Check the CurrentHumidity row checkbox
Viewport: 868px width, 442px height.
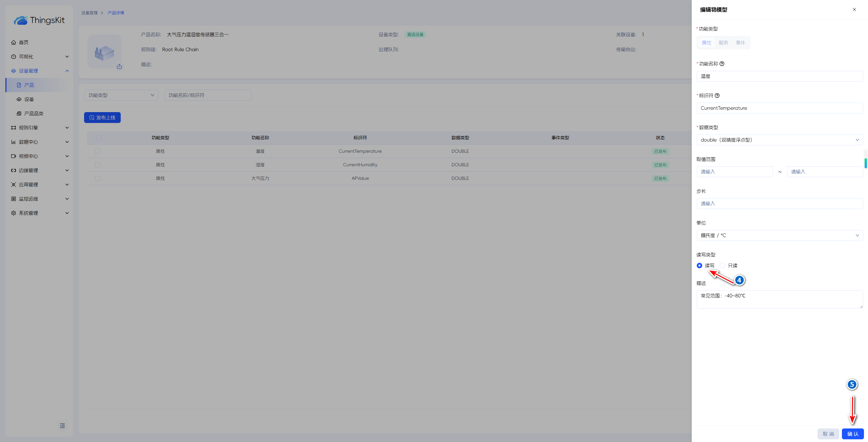coord(98,165)
